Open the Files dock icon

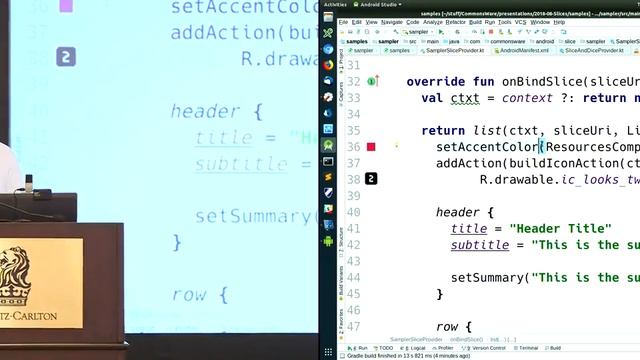tap(328, 17)
